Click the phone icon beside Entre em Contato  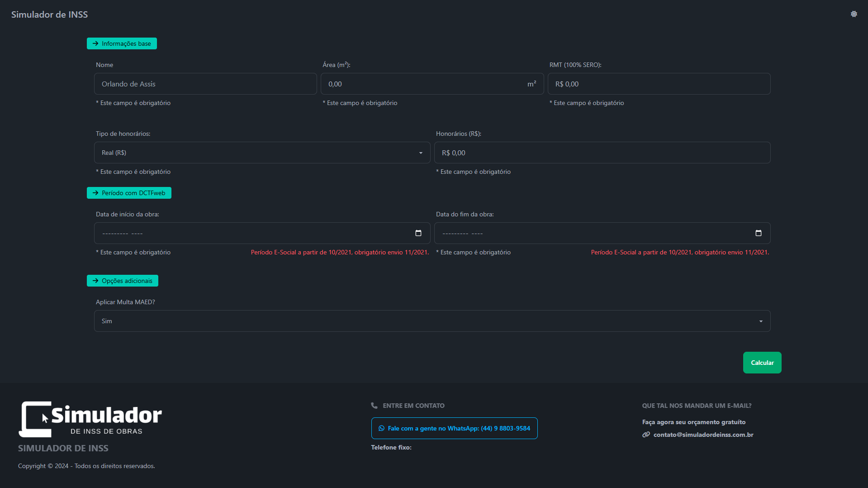click(x=374, y=406)
